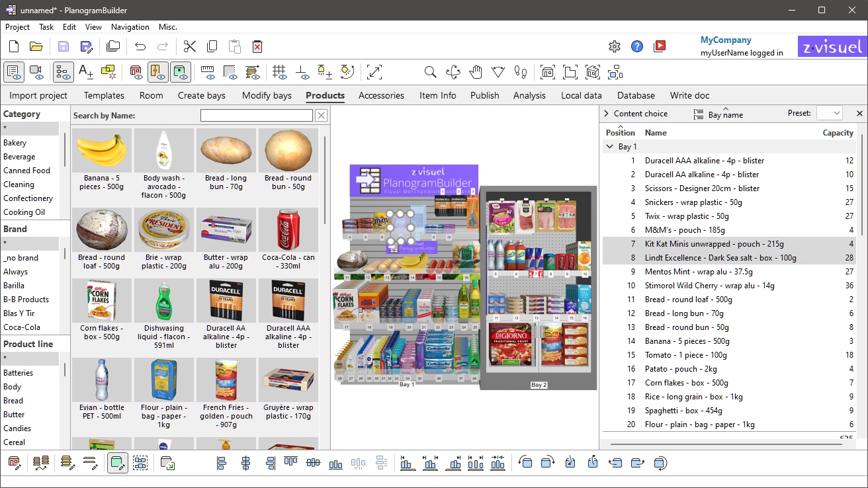
Task: Toggle camera view visibility
Action: tap(36, 71)
